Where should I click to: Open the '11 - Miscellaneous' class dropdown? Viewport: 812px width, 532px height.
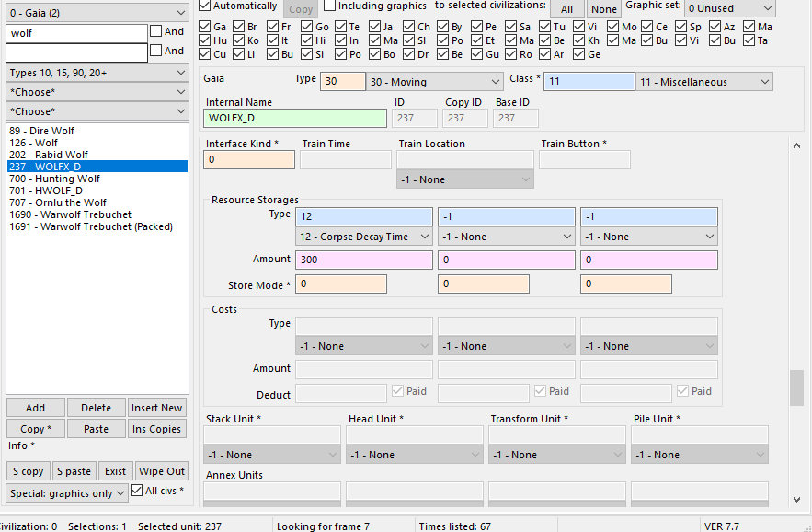point(704,82)
